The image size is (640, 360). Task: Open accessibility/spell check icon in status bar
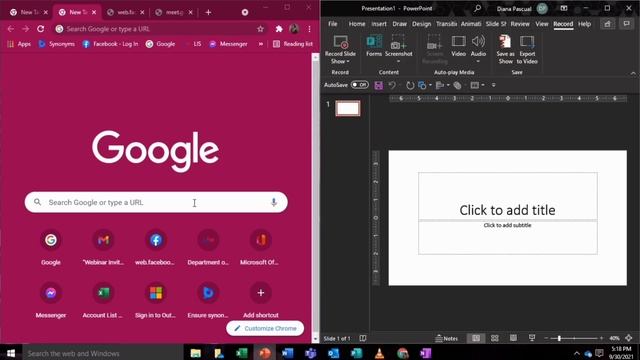[x=362, y=338]
